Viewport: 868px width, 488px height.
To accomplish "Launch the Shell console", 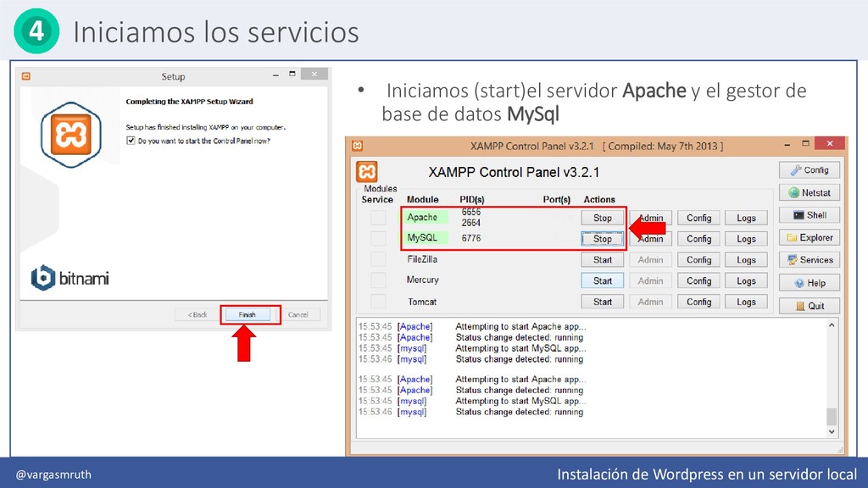I will coord(810,215).
